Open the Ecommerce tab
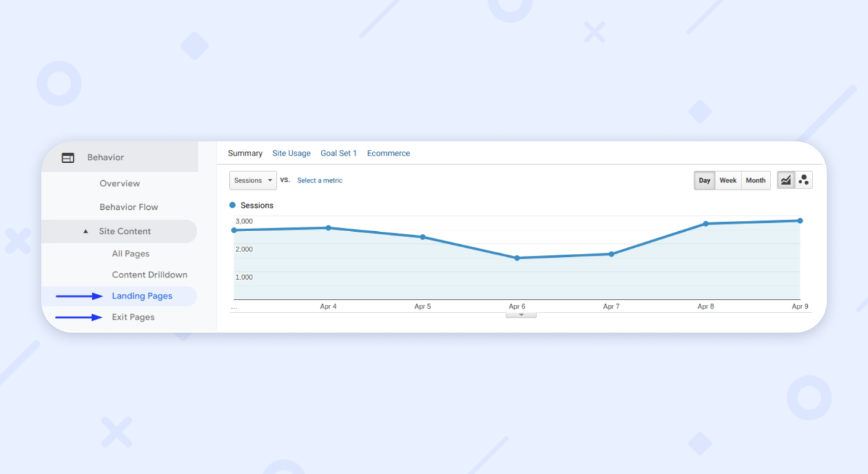868x474 pixels. 388,153
